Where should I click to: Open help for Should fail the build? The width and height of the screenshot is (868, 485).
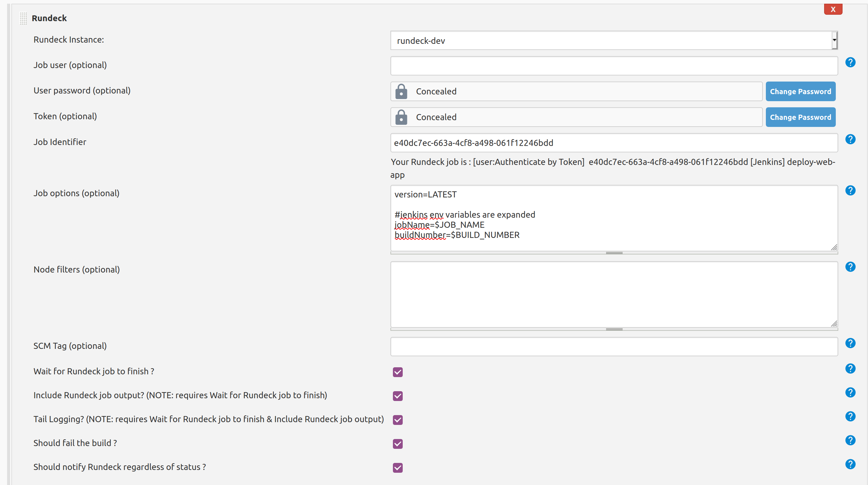tap(850, 440)
